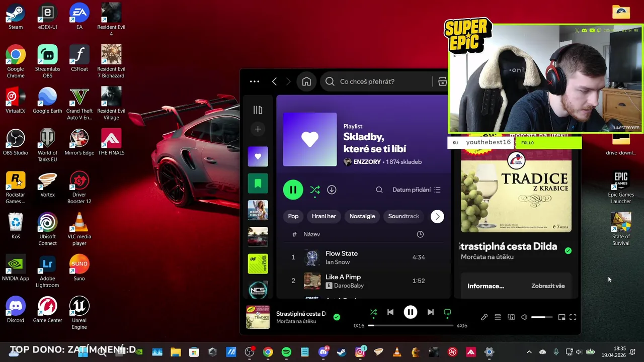The image size is (644, 362).
Task: Adjust the Spotify volume slider
Action: 542,317
